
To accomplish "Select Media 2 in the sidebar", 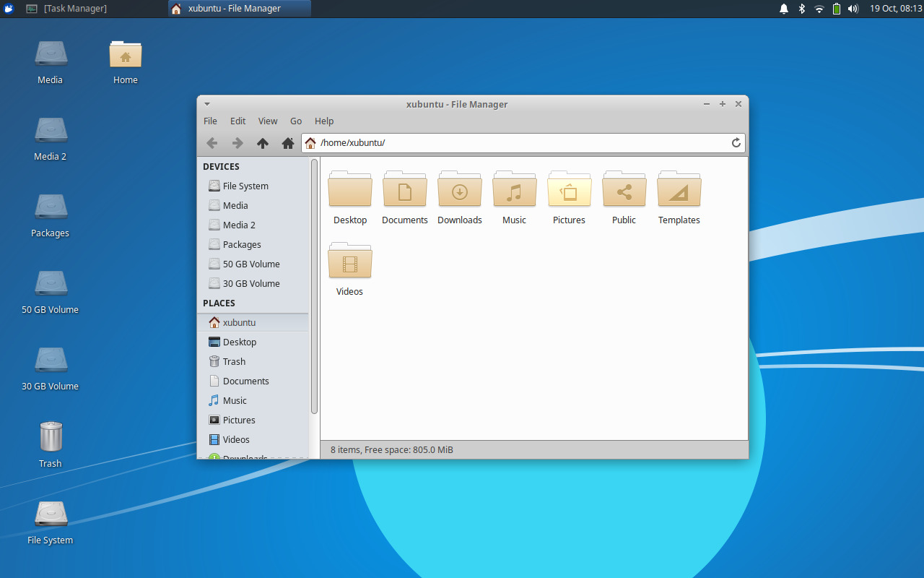I will point(253,225).
